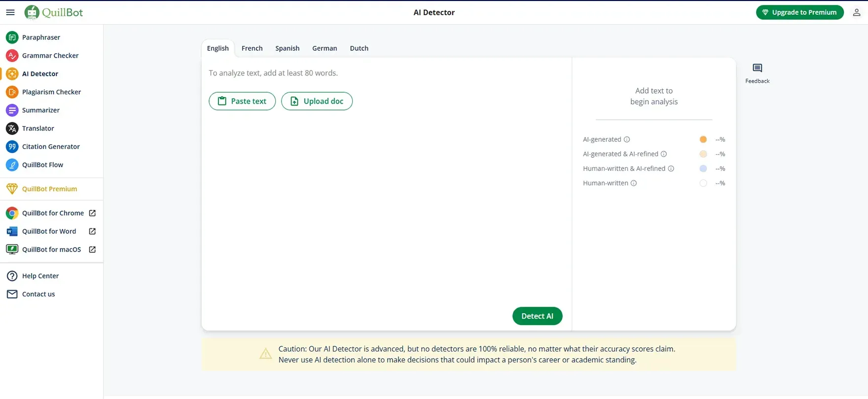Select the Plagiarism Checker icon

(12, 92)
